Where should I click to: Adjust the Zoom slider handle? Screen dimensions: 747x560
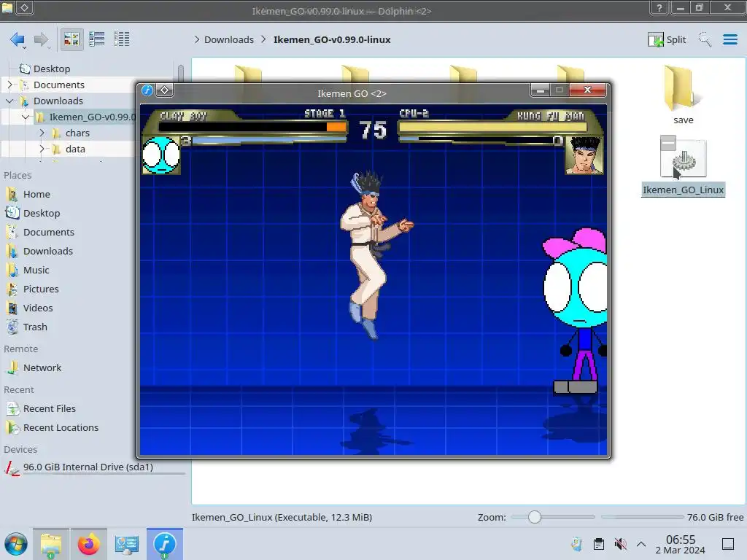(535, 517)
